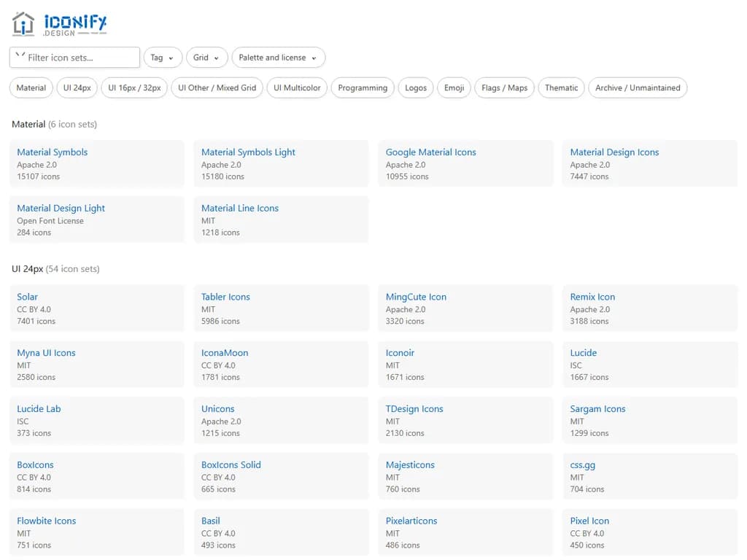
Task: Open the Solar icon set
Action: click(x=27, y=297)
